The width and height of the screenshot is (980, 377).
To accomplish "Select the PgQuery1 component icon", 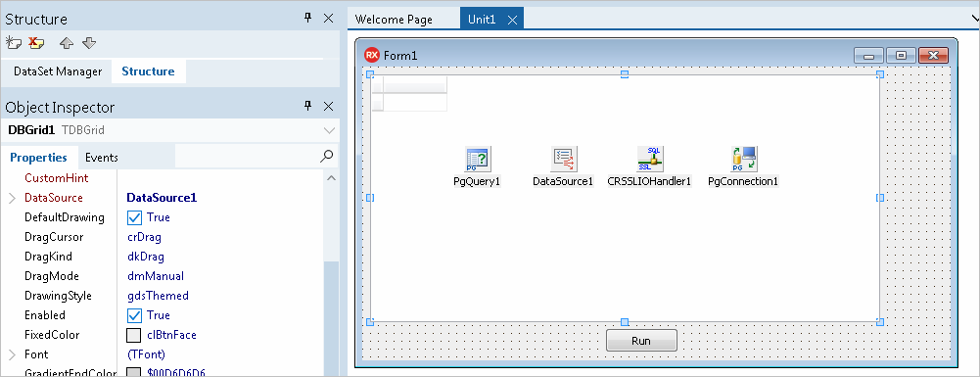I will (x=478, y=159).
